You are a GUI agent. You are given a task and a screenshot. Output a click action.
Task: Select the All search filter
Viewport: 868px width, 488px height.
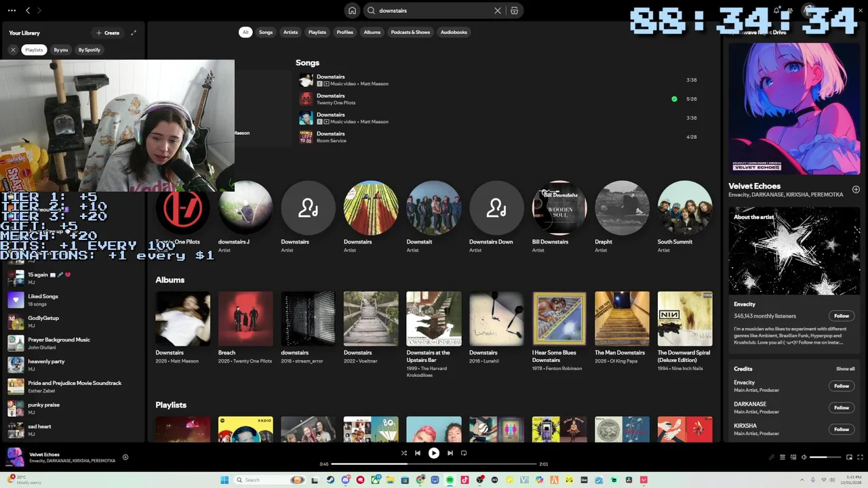click(x=245, y=32)
